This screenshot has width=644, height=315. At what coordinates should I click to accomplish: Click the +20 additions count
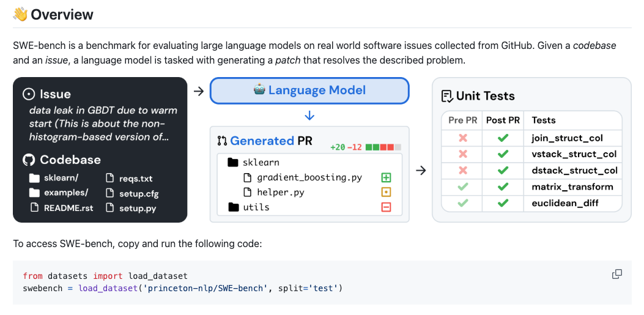click(338, 147)
